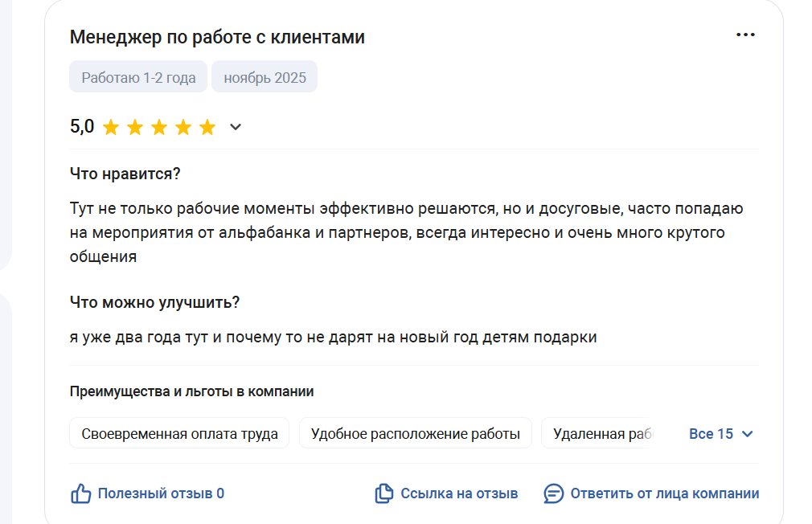This screenshot has width=812, height=524.
Task: Click the thumbs-up helpful review icon
Action: coord(81,493)
